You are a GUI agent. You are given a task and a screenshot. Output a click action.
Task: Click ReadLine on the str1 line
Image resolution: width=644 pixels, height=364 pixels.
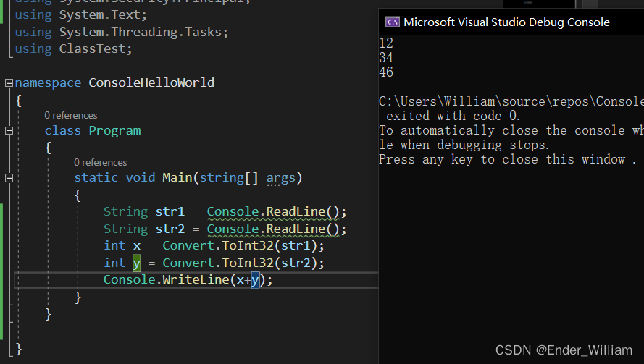296,212
